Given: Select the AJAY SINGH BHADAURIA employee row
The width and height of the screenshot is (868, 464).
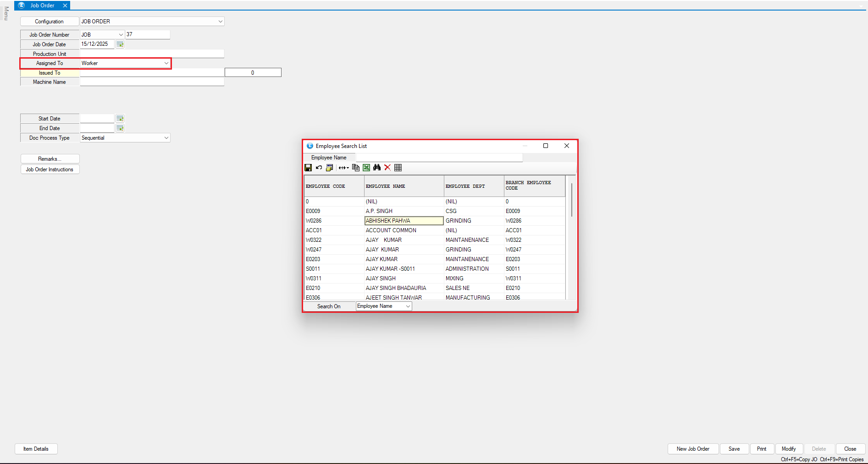Looking at the screenshot, I should pyautogui.click(x=396, y=288).
